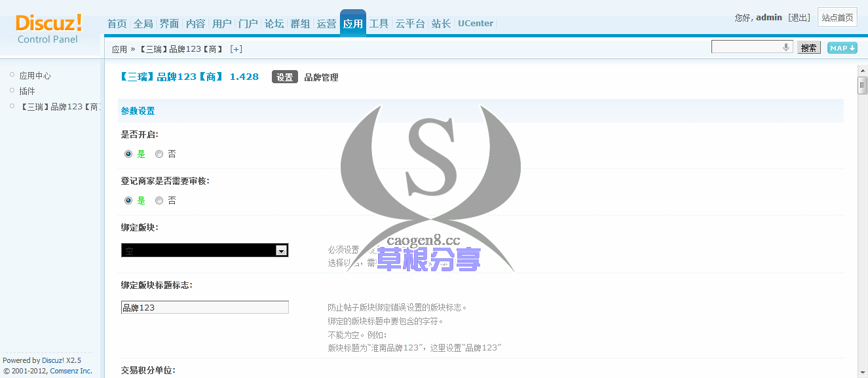
Task: Switch to the 论坛 tab
Action: pos(274,23)
